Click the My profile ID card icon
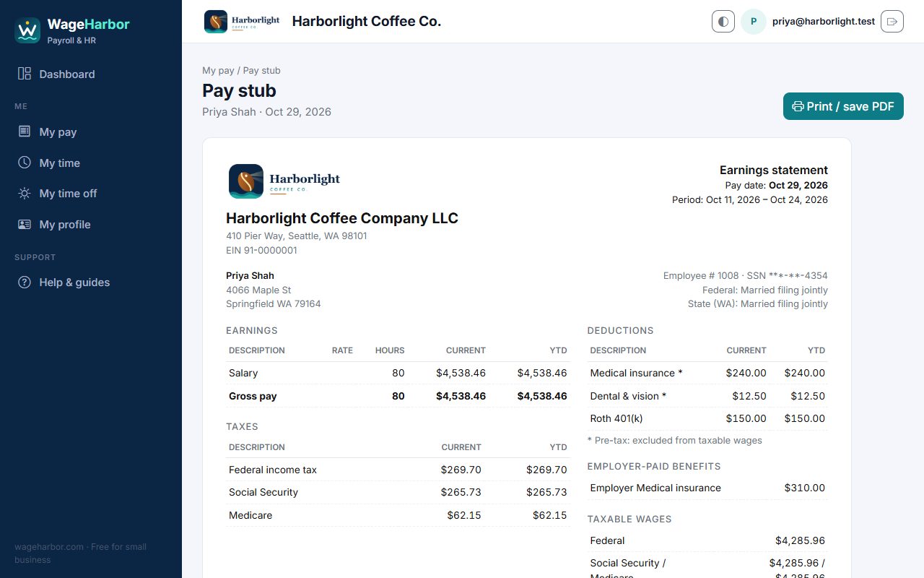This screenshot has width=924, height=578. click(25, 224)
